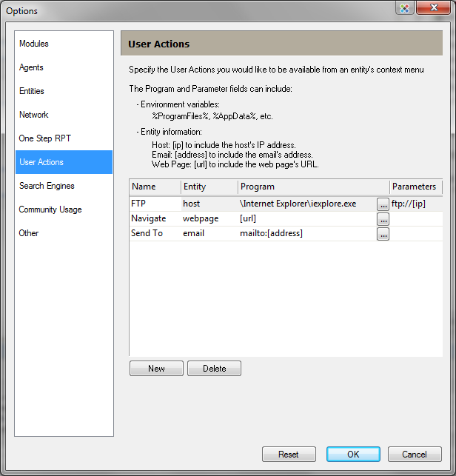Image resolution: width=456 pixels, height=476 pixels.
Task: Open Network settings in sidebar
Action: tap(64, 115)
